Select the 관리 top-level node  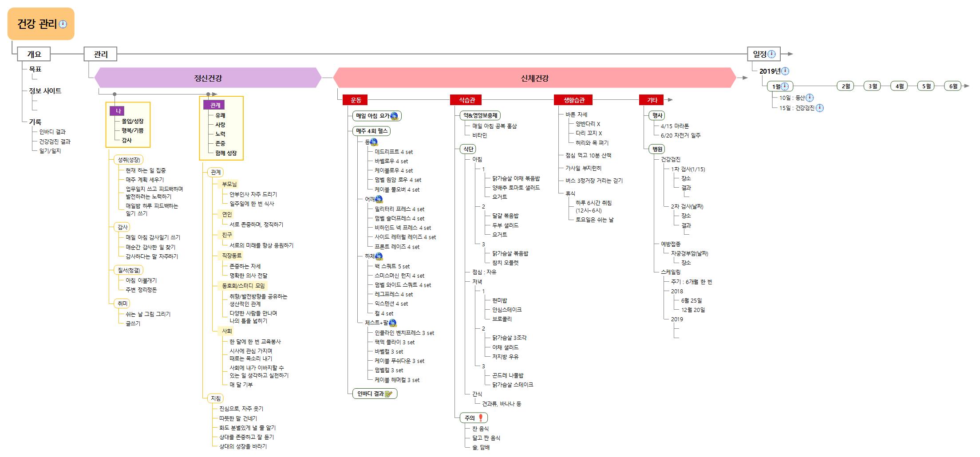tap(101, 54)
